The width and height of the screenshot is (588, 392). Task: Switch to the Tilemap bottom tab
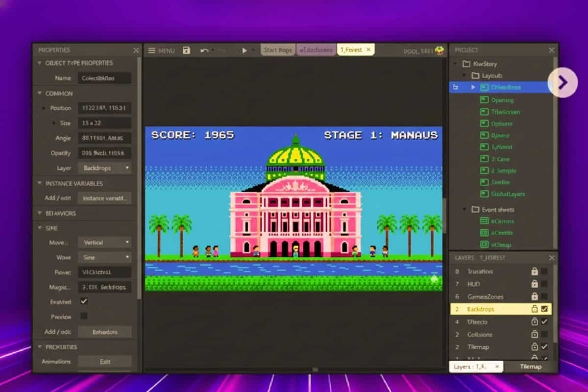(x=530, y=367)
